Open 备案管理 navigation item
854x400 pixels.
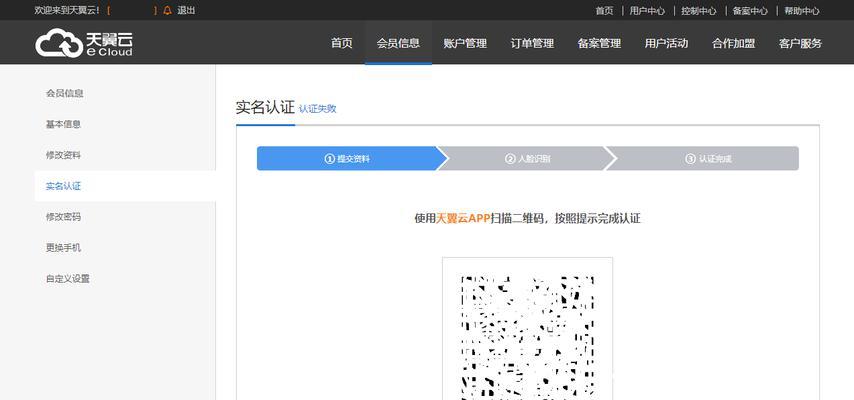(599, 43)
